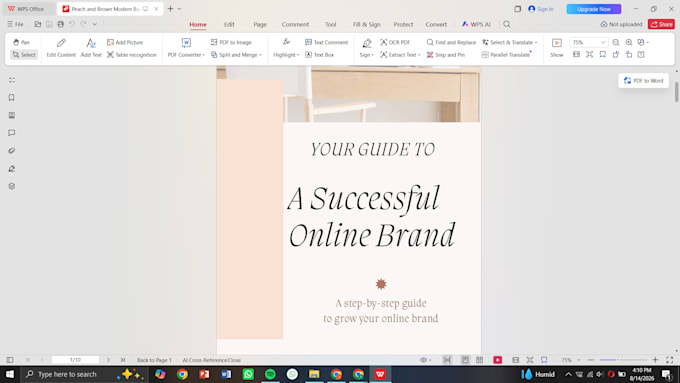Open the Comment tab

point(295,24)
